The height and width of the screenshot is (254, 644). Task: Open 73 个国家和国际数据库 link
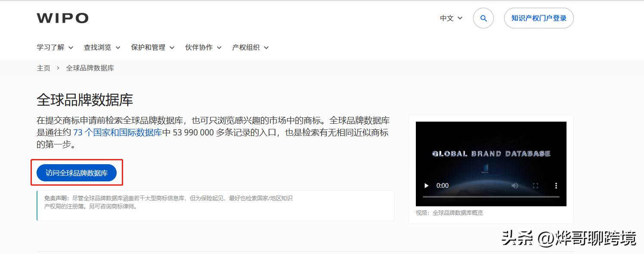(x=118, y=132)
